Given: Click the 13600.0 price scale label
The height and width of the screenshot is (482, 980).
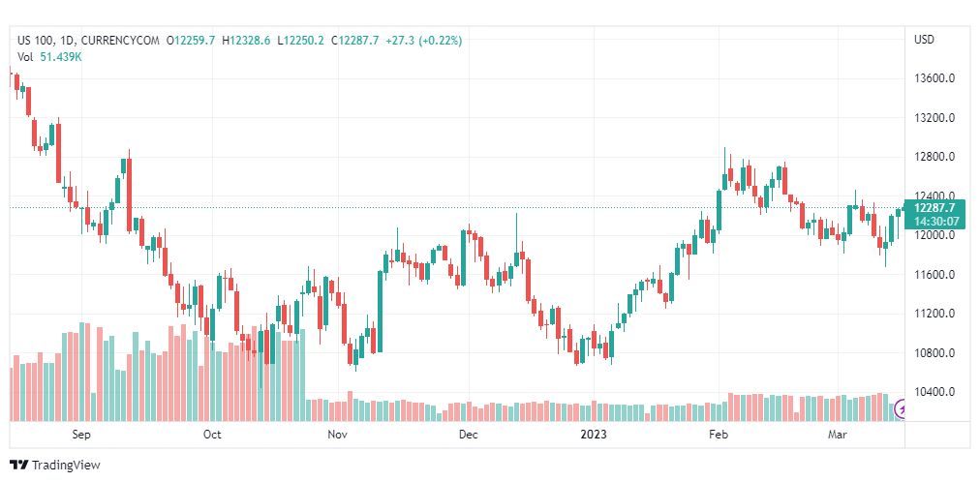Looking at the screenshot, I should (x=934, y=78).
